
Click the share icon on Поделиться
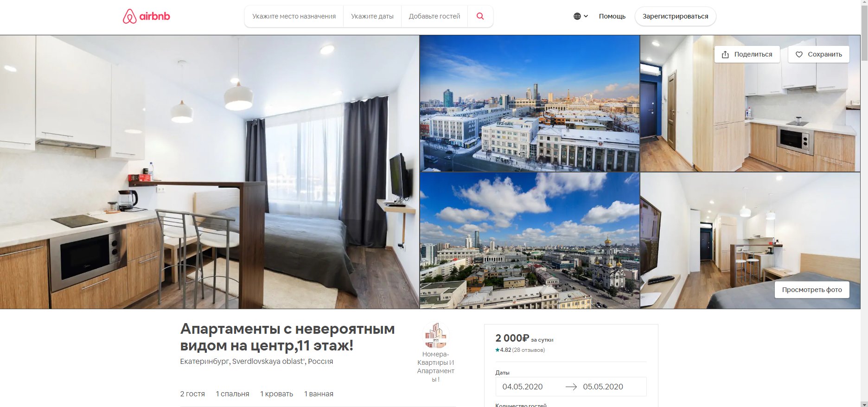[x=725, y=54]
